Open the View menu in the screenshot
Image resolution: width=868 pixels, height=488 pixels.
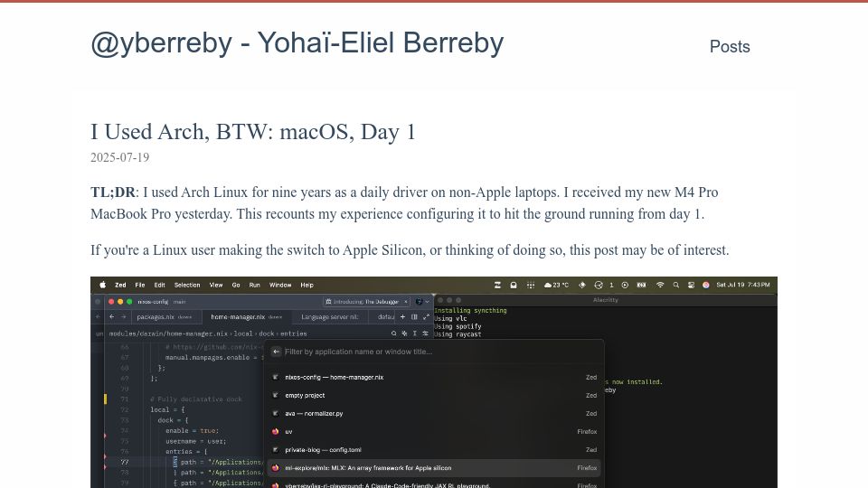tap(216, 285)
